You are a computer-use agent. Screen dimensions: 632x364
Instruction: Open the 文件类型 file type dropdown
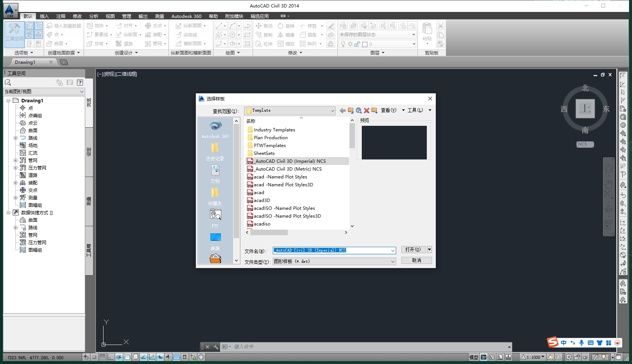coord(392,262)
